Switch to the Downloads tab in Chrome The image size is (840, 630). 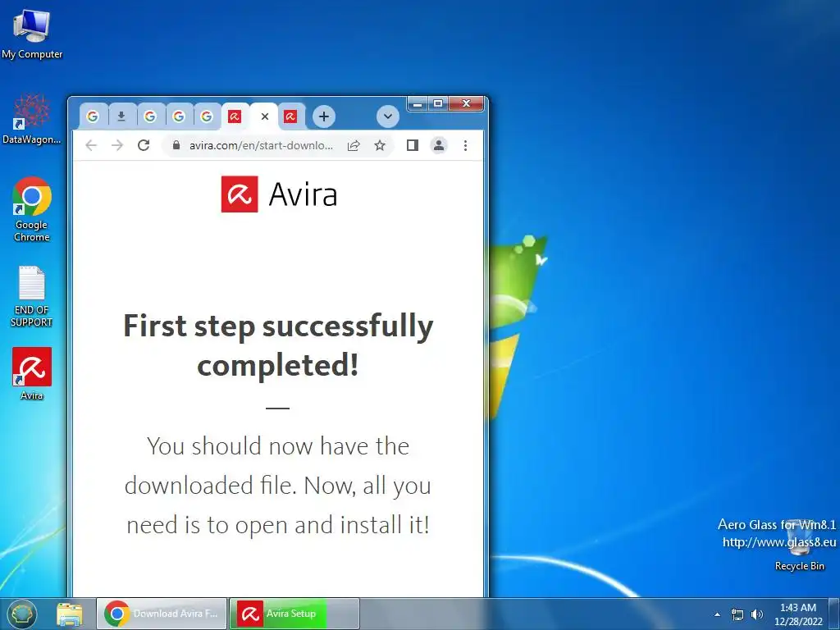point(121,116)
